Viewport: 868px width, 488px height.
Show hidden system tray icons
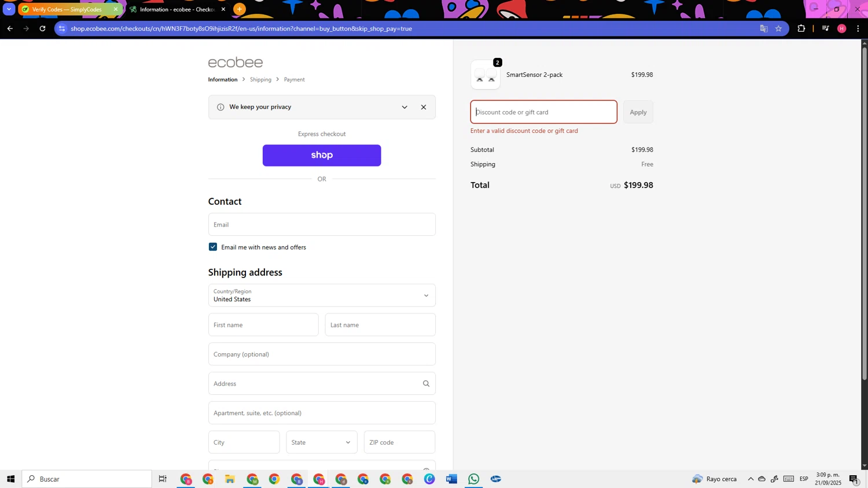[x=751, y=479]
